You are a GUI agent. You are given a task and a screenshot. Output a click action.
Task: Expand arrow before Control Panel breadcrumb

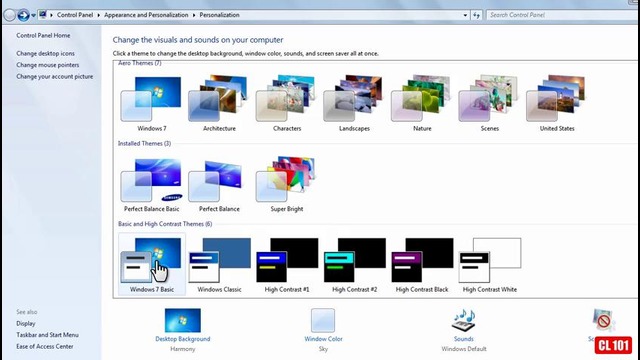click(x=51, y=15)
